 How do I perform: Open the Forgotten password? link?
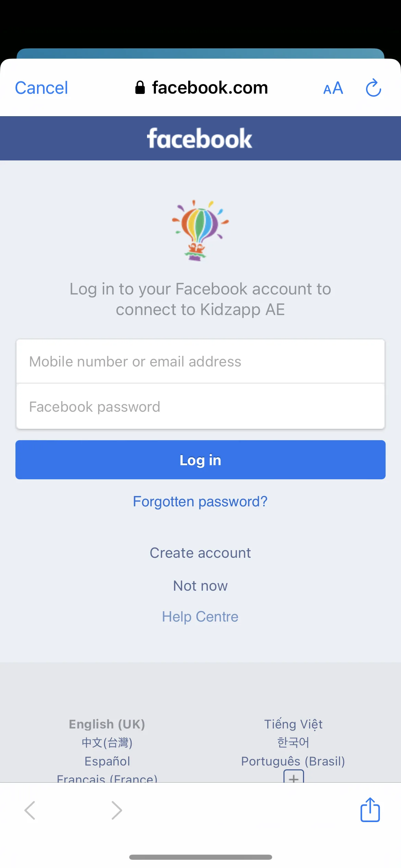(x=200, y=502)
